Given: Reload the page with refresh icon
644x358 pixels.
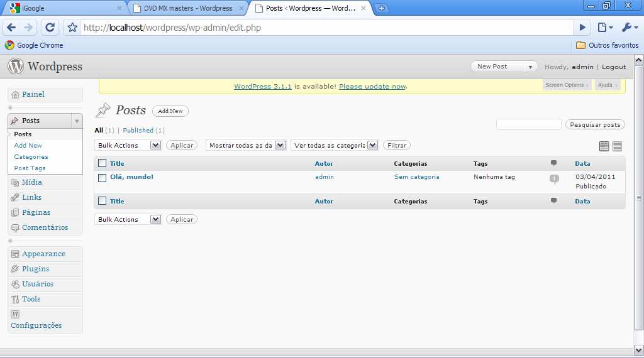Looking at the screenshot, I should pyautogui.click(x=50, y=28).
